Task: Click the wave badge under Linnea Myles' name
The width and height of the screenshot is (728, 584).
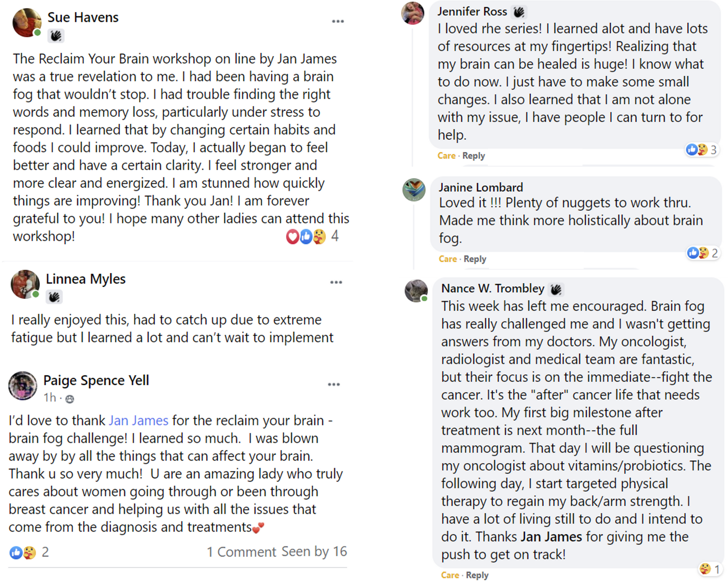Action: [x=54, y=297]
